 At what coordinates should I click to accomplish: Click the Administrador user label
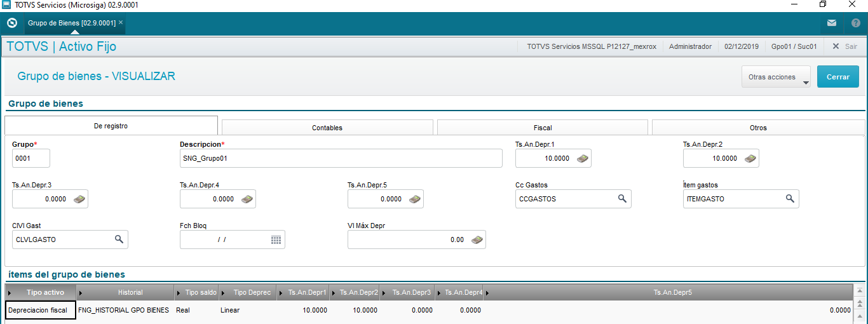[x=690, y=46]
